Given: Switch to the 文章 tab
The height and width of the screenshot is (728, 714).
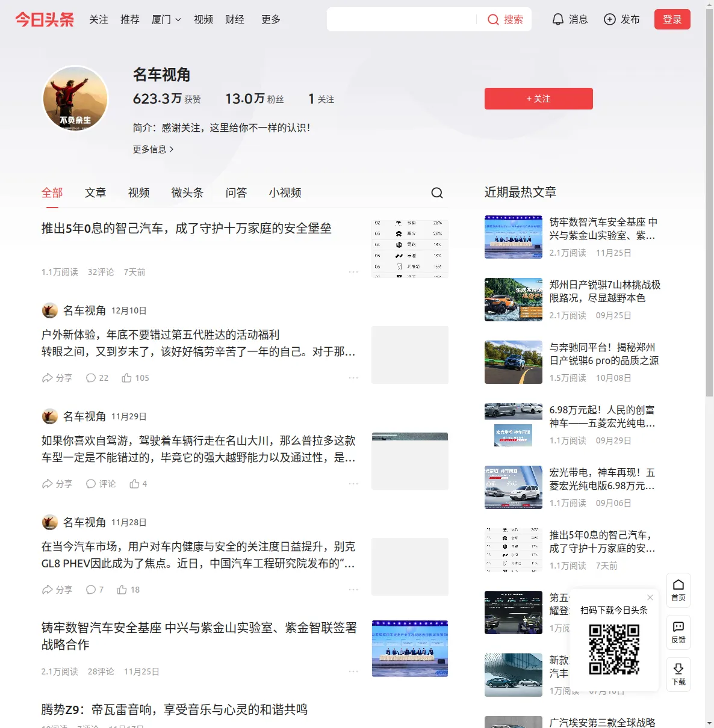Looking at the screenshot, I should coord(95,193).
